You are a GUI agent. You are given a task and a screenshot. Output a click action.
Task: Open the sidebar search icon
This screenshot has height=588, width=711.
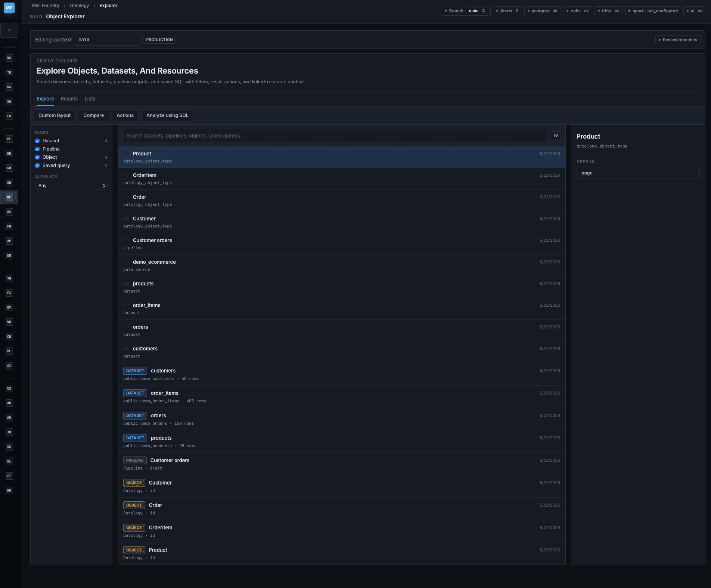pyautogui.click(x=9, y=30)
